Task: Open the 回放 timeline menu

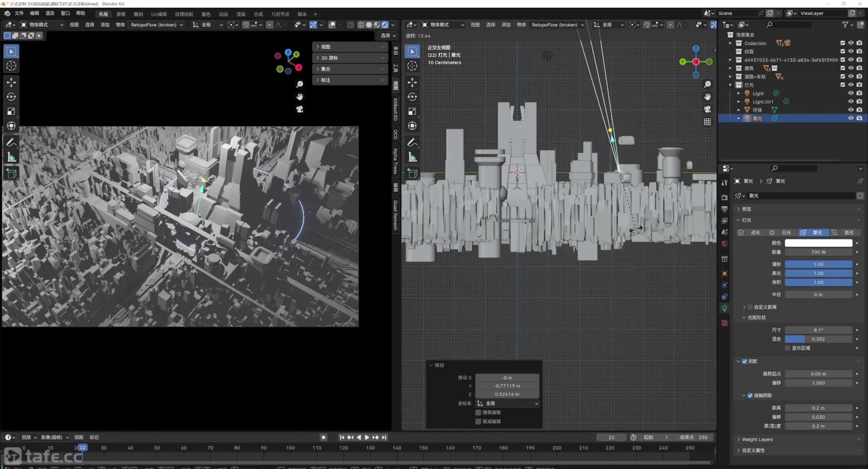Action: tap(29, 437)
